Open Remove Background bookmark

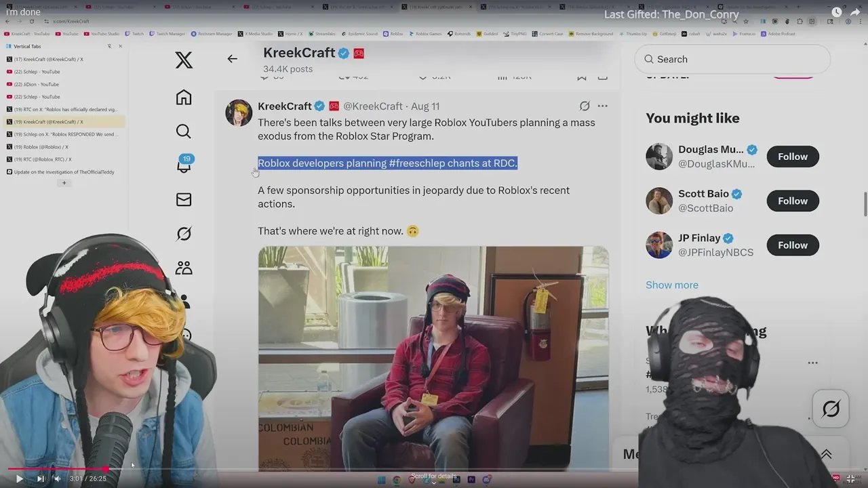(x=590, y=33)
